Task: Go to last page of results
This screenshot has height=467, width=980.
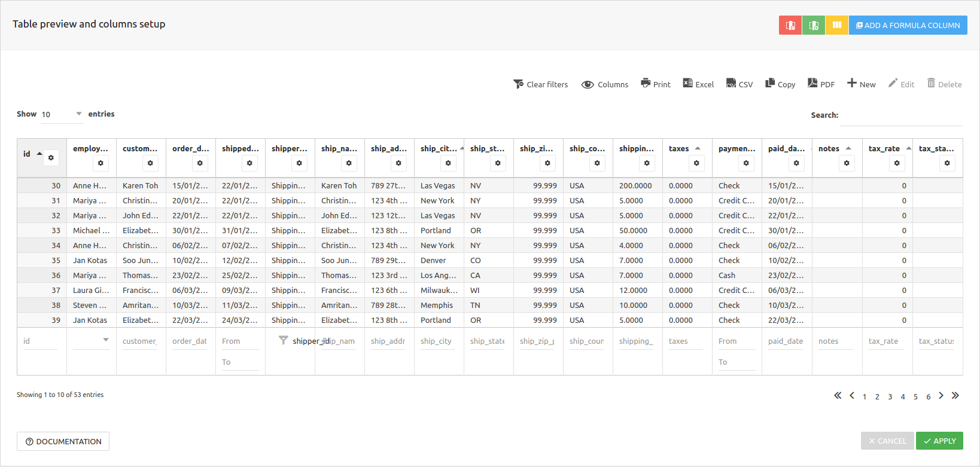Action: [955, 395]
